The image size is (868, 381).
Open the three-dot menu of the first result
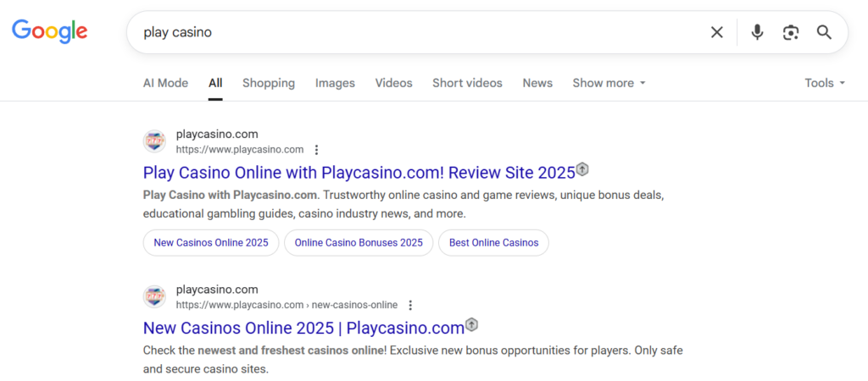pos(316,150)
